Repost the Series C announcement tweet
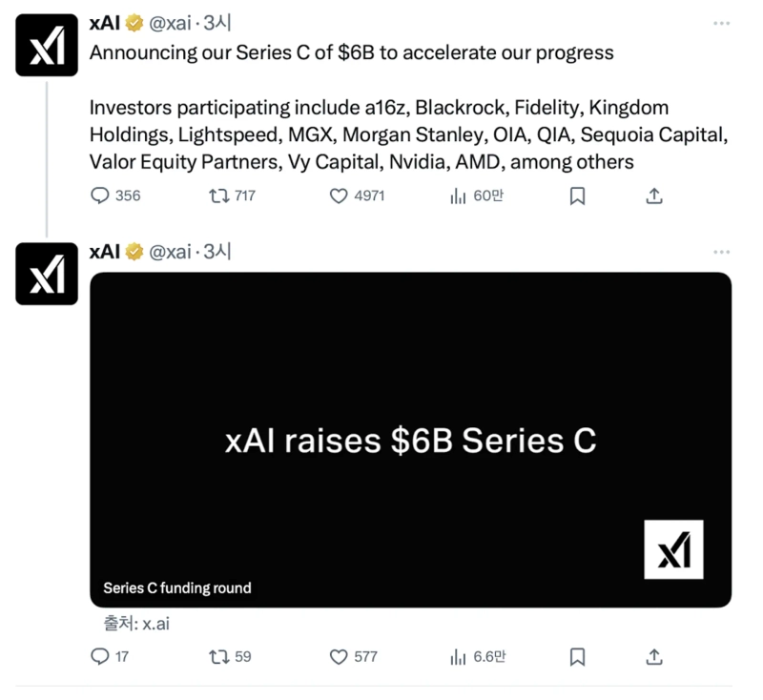763x700 pixels. pos(219,196)
